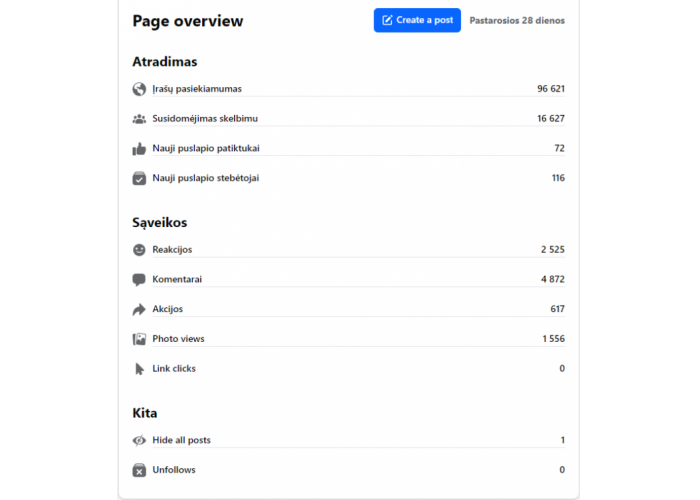Viewport: 700px width, 500px height.
Task: Click the speech bubble icon for Komentarai
Action: pos(139,279)
